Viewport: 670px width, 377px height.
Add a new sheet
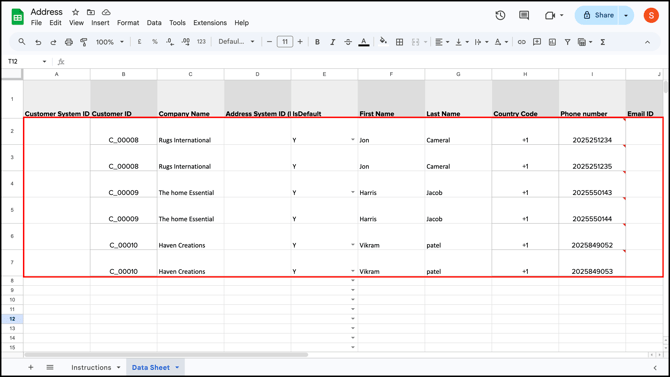coord(31,367)
